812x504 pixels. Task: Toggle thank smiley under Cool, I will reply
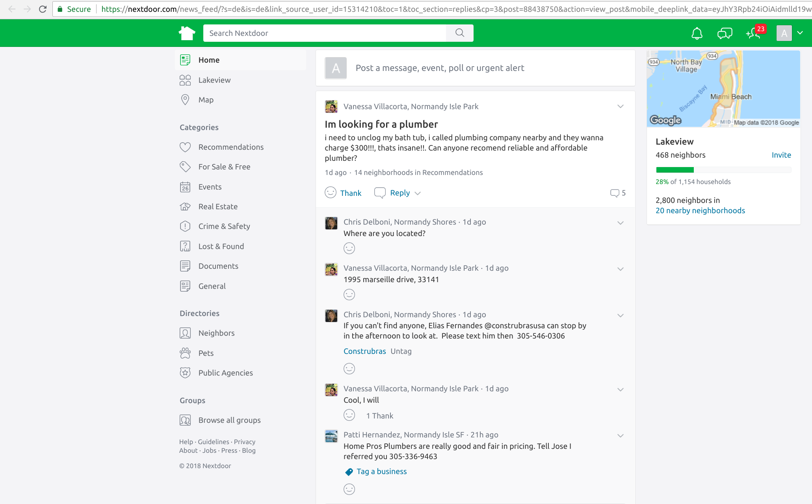coord(349,415)
